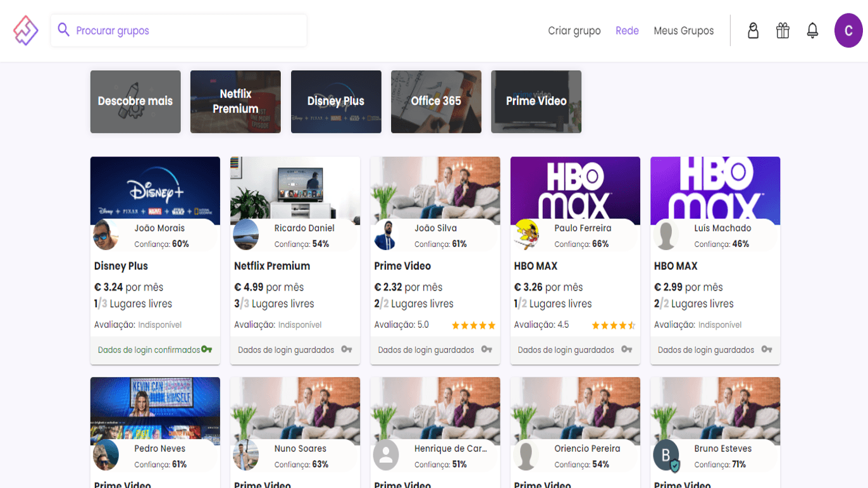Open the user profile person icon
868x488 pixels.
(753, 30)
